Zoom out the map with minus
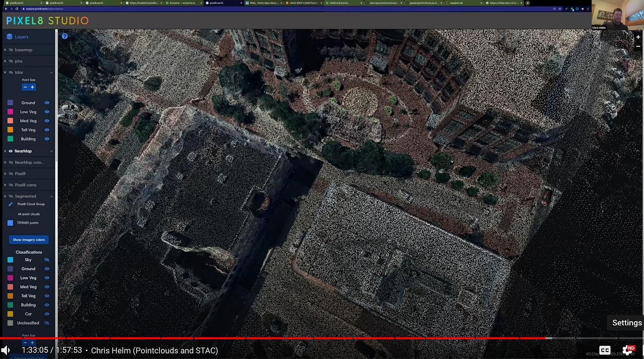644x359 pixels. point(638,46)
